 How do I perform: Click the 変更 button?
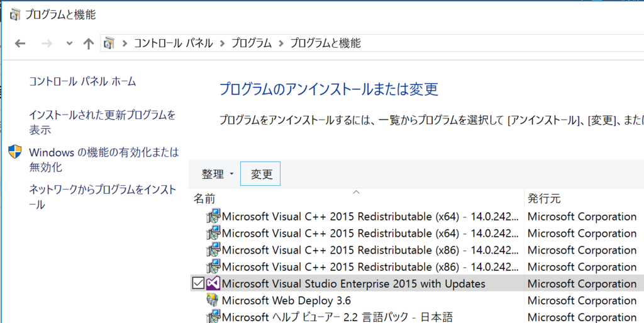pyautogui.click(x=262, y=174)
